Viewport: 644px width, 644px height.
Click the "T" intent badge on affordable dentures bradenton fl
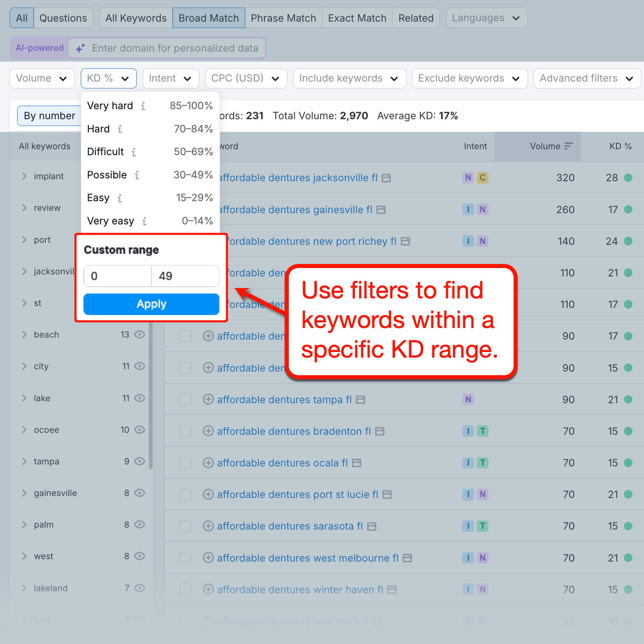tap(483, 431)
